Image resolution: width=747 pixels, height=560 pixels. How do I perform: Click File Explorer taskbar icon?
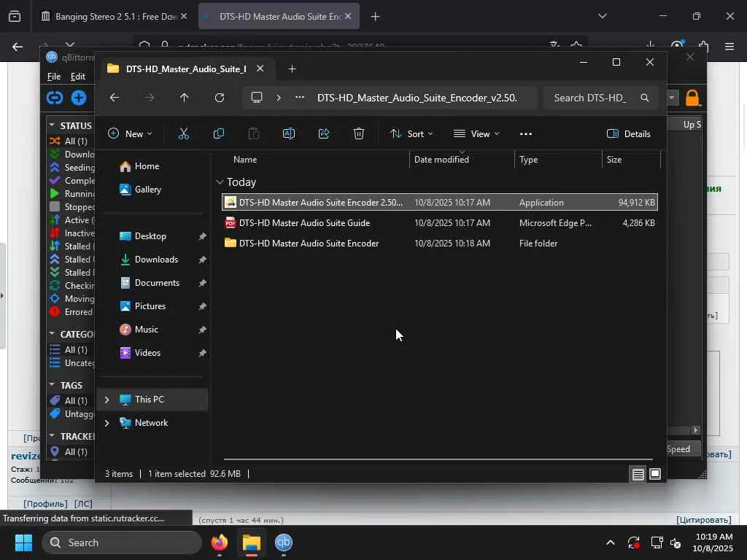[x=252, y=542]
